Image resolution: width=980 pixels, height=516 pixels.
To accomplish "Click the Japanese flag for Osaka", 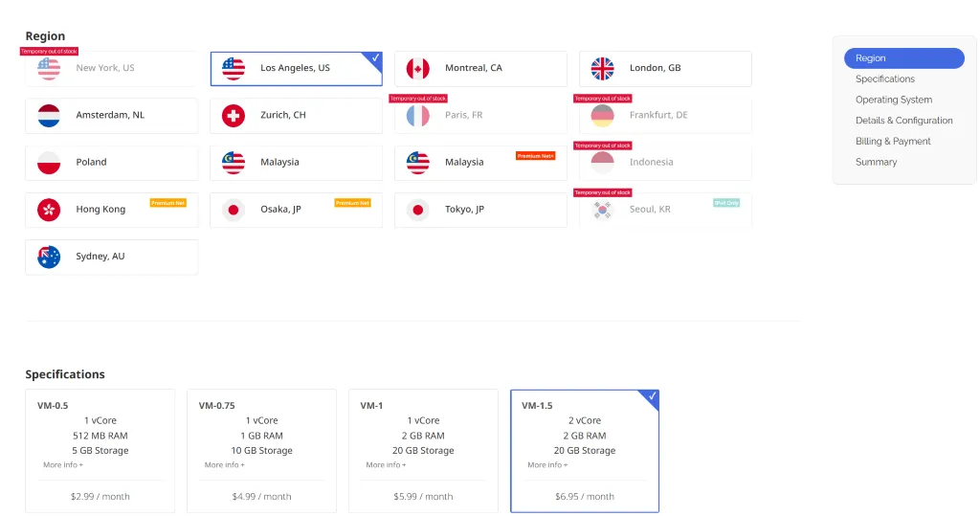I will click(x=234, y=210).
